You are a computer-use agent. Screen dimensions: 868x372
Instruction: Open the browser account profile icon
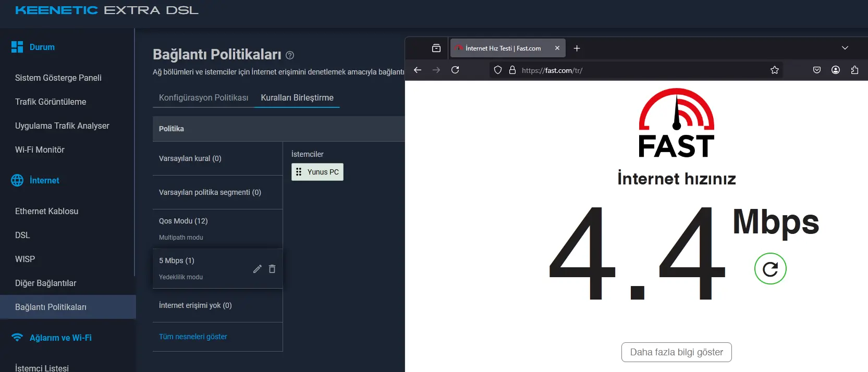tap(836, 70)
